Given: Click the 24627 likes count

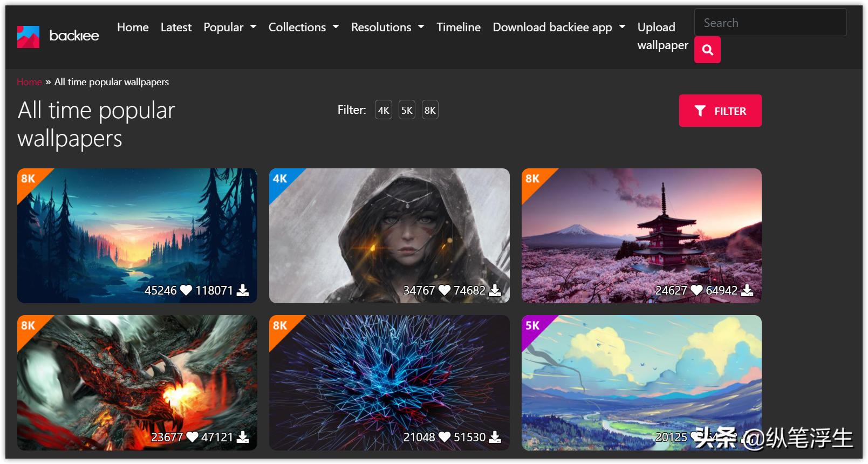Looking at the screenshot, I should (671, 290).
